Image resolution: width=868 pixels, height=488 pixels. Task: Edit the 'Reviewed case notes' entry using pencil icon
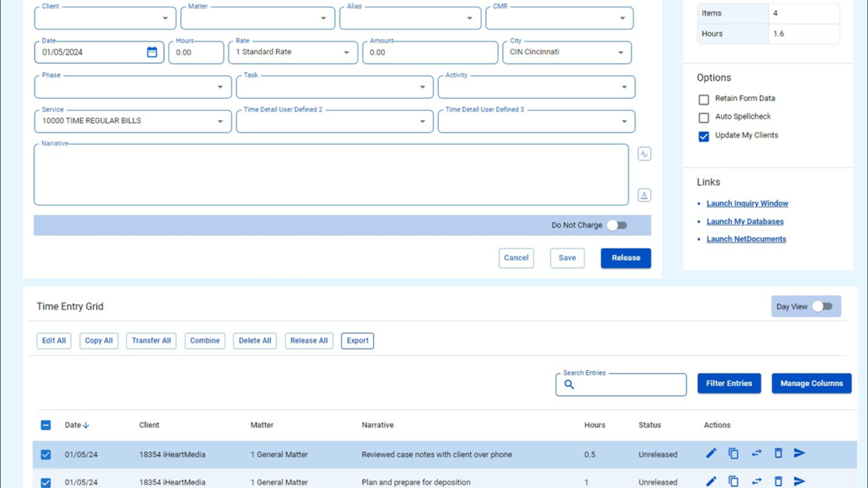[x=711, y=453]
